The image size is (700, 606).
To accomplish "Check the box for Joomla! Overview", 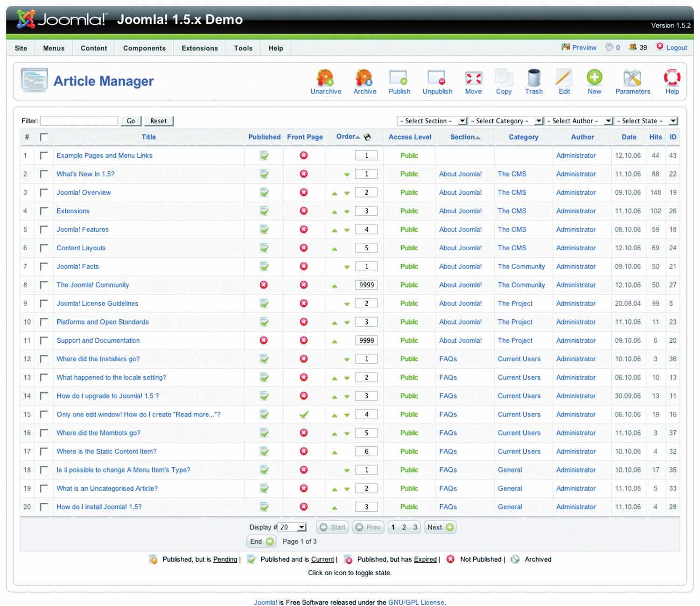I will click(x=44, y=192).
